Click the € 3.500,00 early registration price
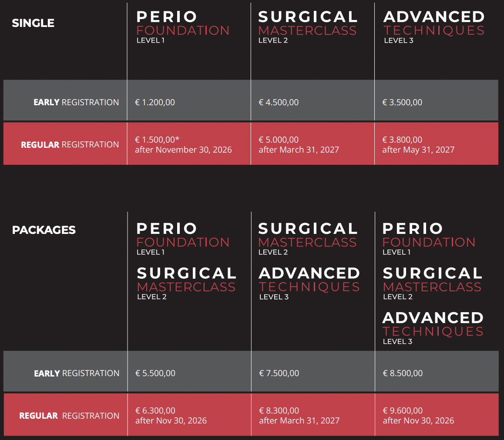The height and width of the screenshot is (440, 504). [x=402, y=103]
